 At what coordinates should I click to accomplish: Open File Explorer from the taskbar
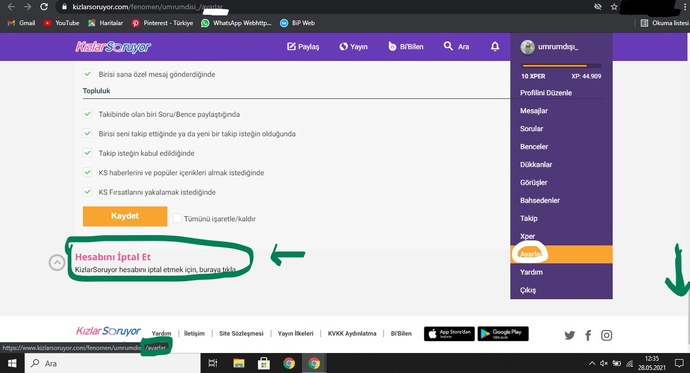pos(239,363)
